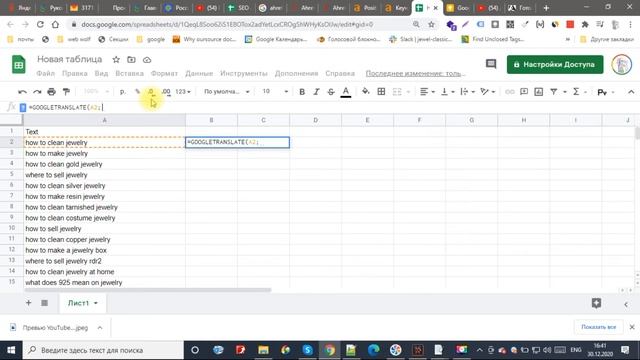
Task: Open the Вид menu
Action: click(x=101, y=73)
